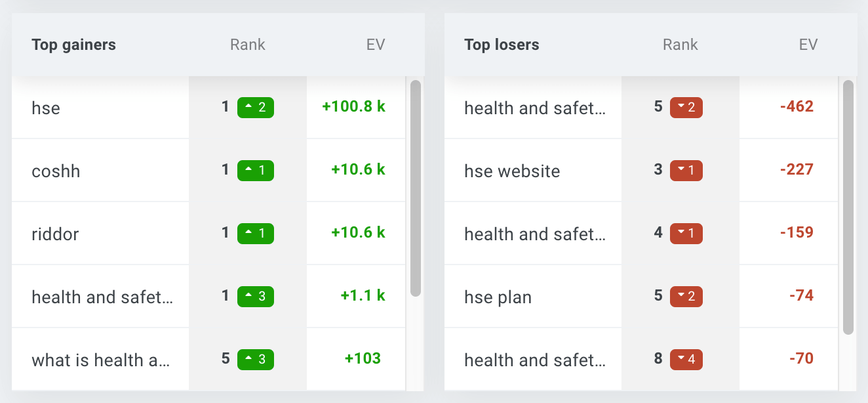Select the riddor keyword

(55, 234)
